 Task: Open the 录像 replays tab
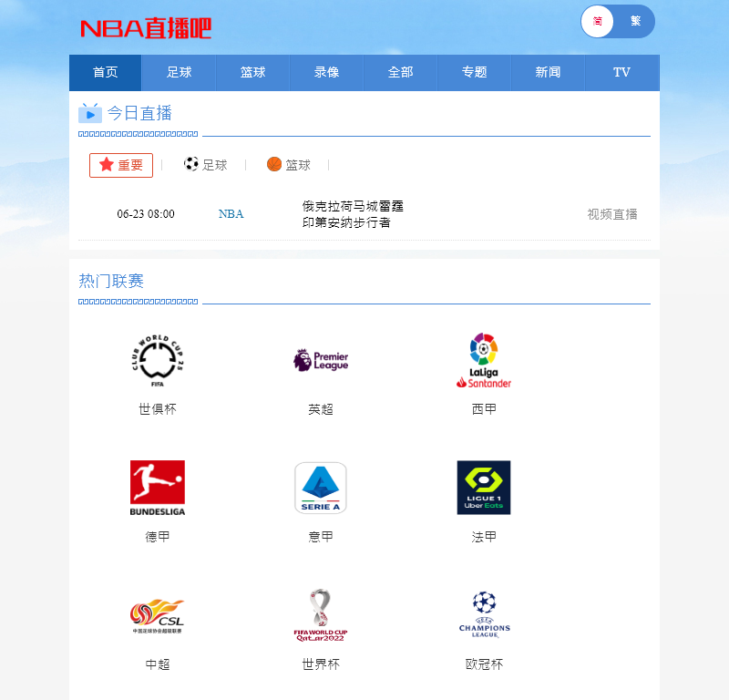click(327, 73)
